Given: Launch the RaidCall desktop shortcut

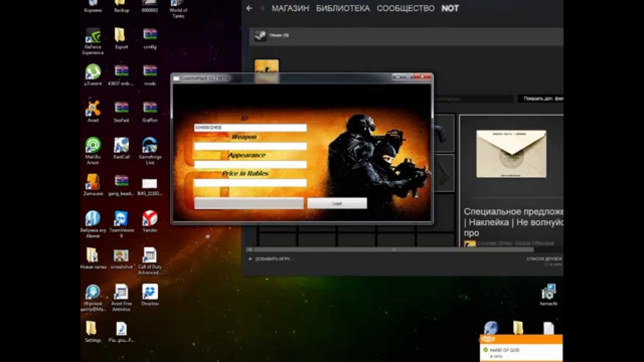Looking at the screenshot, I should 121,148.
